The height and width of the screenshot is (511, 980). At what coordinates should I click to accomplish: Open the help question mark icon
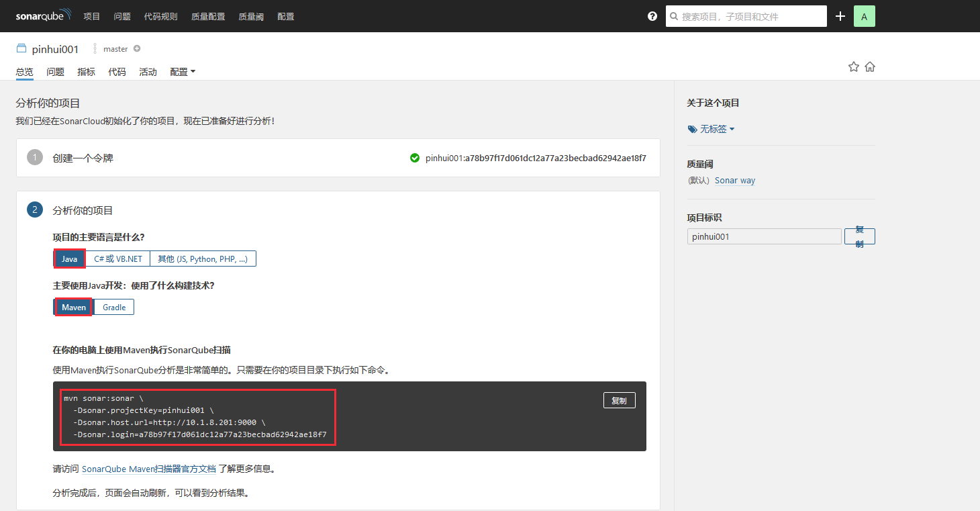point(652,16)
